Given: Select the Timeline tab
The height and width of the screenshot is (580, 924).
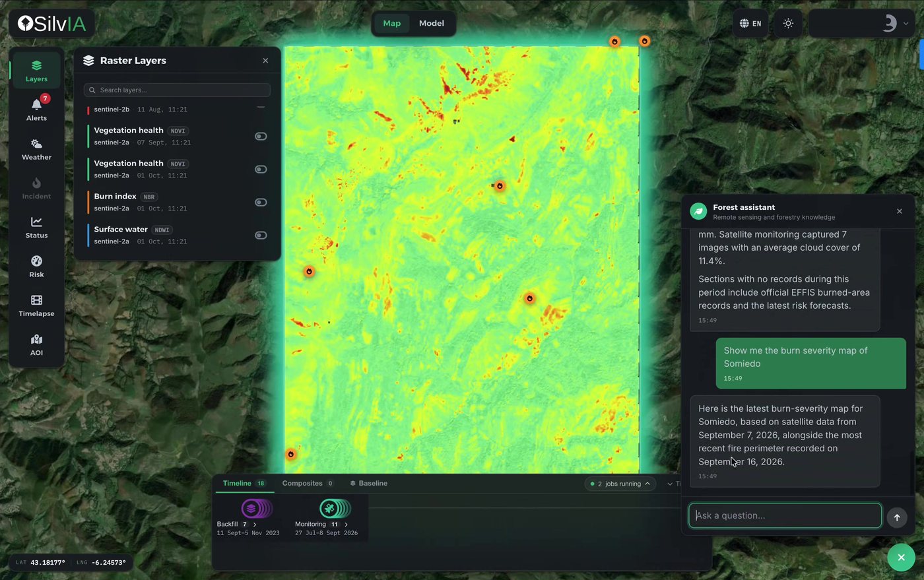Looking at the screenshot, I should point(244,484).
